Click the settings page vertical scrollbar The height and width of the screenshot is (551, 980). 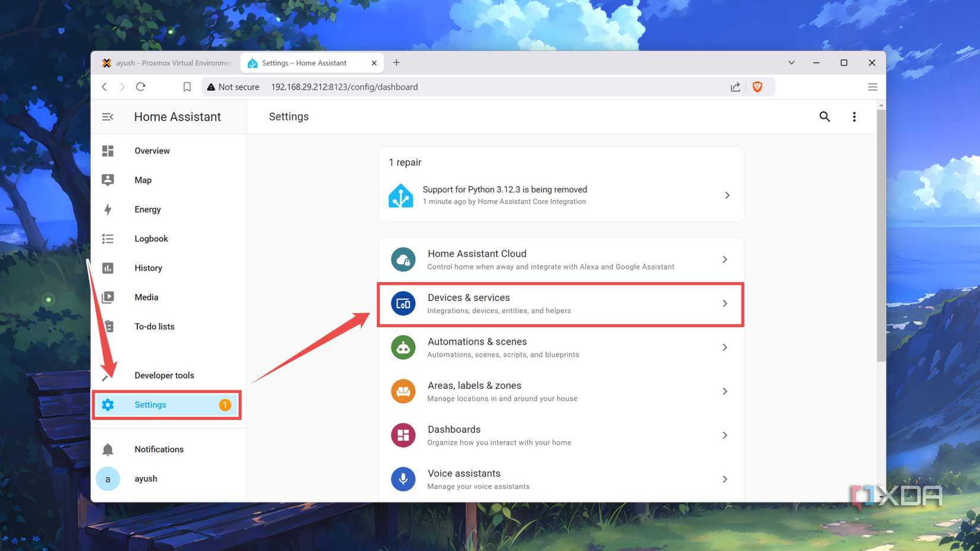pos(881,235)
